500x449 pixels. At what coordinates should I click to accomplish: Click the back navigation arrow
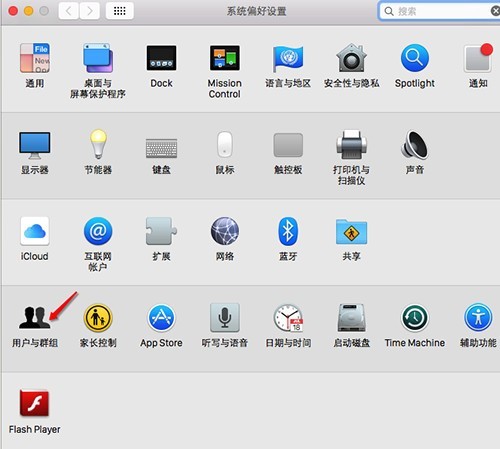[69, 11]
